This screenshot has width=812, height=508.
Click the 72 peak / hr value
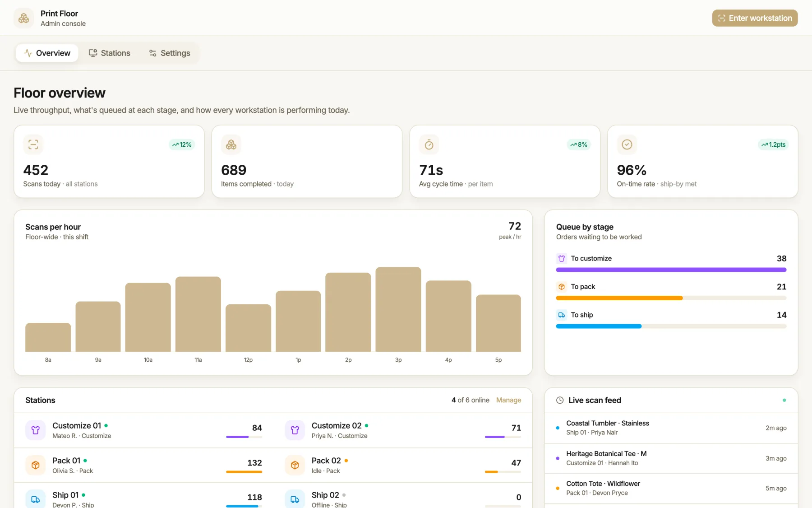click(x=515, y=226)
